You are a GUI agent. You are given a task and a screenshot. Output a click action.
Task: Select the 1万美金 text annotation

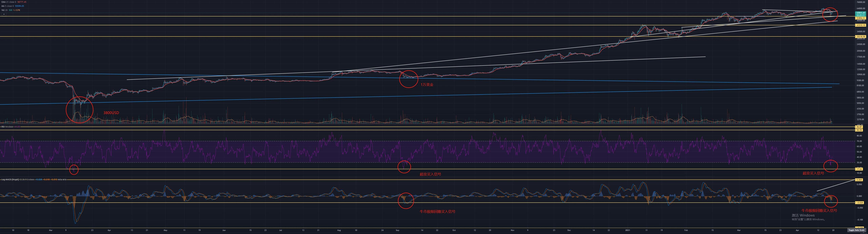coord(427,85)
